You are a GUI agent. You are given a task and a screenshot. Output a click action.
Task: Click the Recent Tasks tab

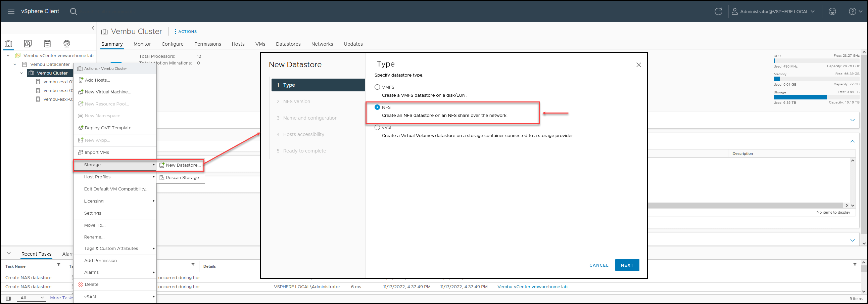36,254
